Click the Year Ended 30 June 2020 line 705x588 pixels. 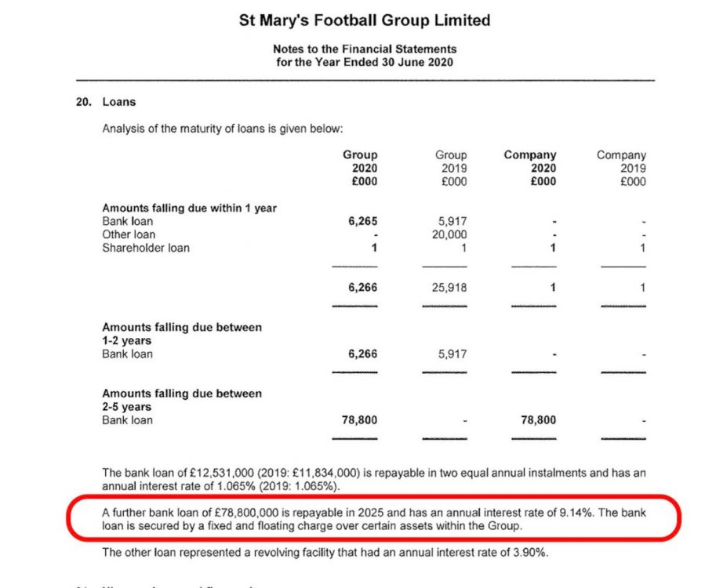pos(365,62)
